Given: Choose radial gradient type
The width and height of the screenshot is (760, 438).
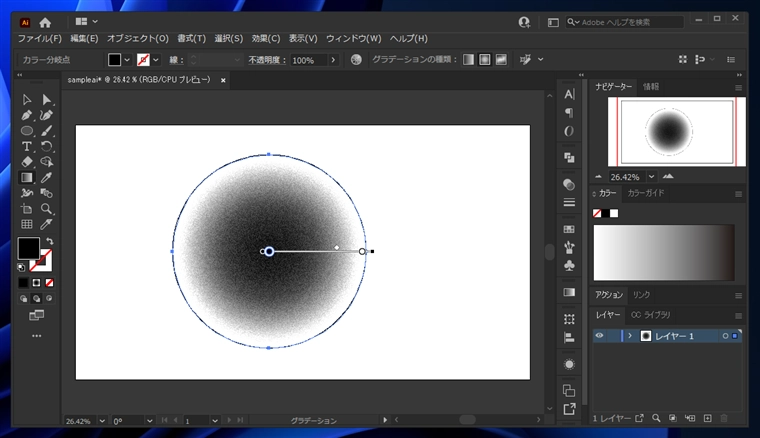Looking at the screenshot, I should 485,60.
